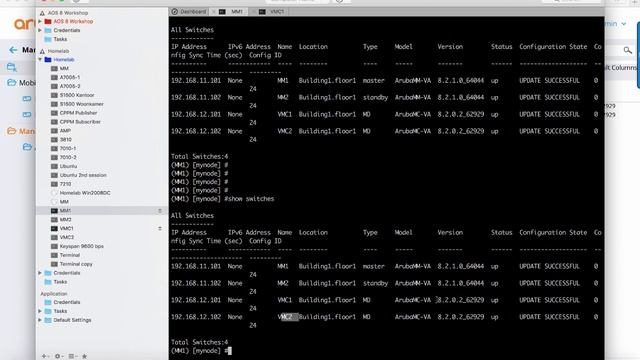This screenshot has width=640, height=360.
Task: Select the MM1 row in the sidebar
Action: coord(102,211)
